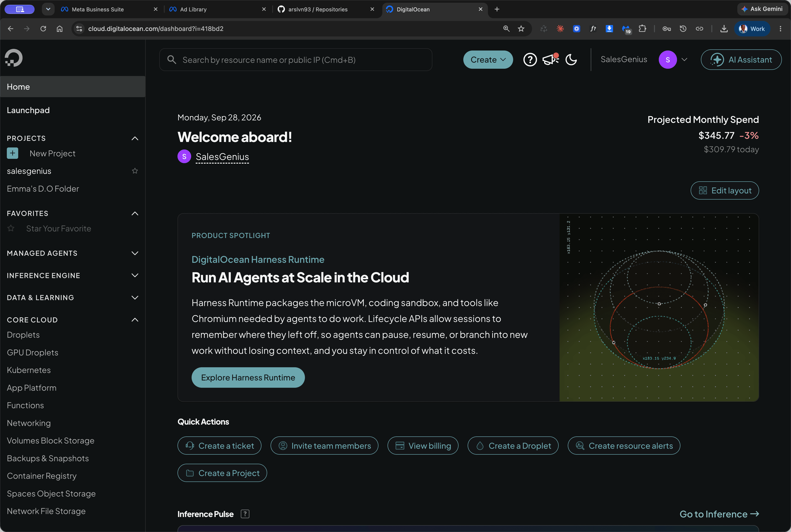Click Create a Droplet quick action
The width and height of the screenshot is (791, 532).
pos(513,446)
